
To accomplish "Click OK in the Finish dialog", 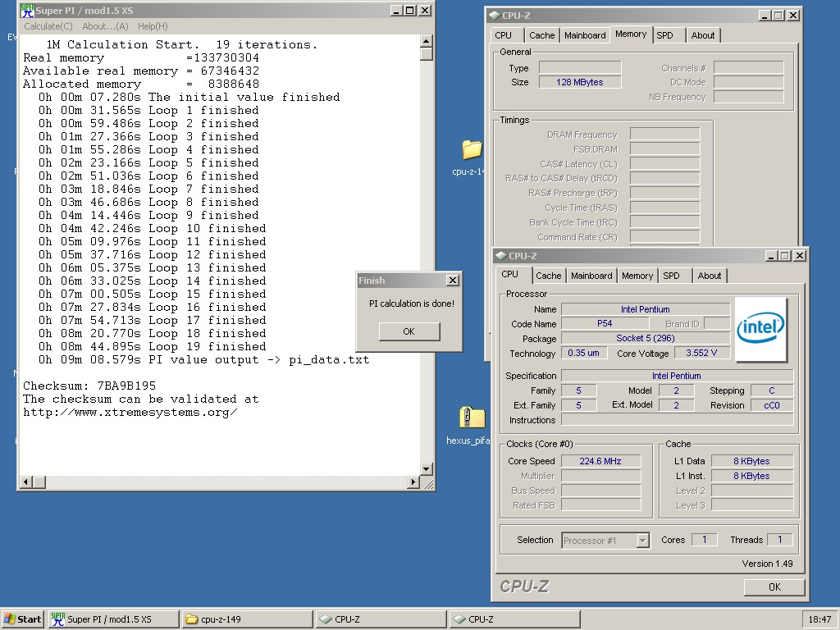I will [409, 331].
